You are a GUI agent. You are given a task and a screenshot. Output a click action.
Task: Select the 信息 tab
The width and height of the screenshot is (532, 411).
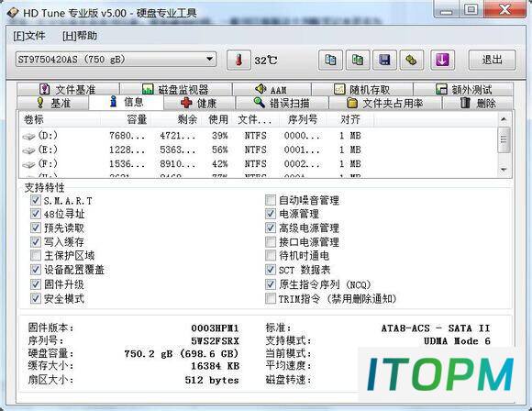click(127, 102)
